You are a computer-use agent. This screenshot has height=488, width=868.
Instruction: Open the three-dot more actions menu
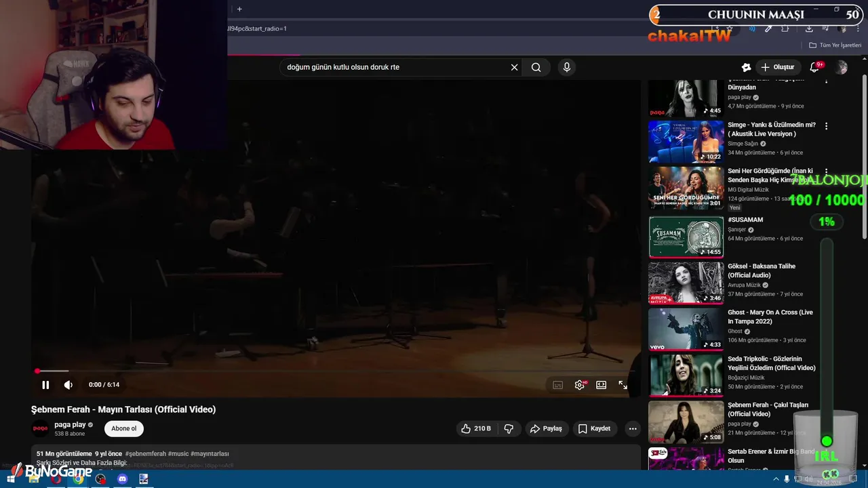pyautogui.click(x=633, y=428)
